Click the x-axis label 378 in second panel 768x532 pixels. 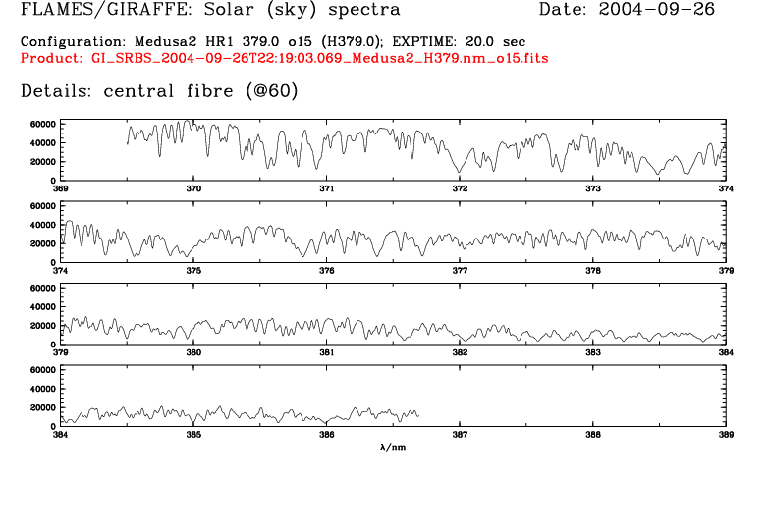(x=592, y=271)
